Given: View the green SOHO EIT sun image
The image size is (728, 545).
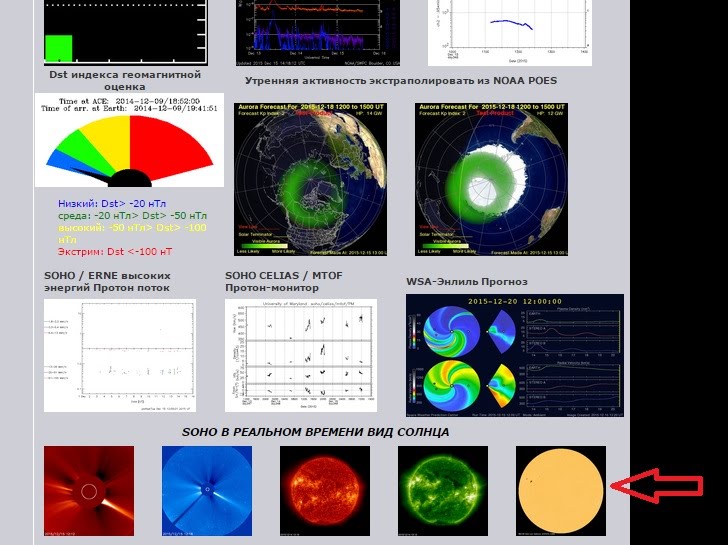Looking at the screenshot, I should pos(443,491).
